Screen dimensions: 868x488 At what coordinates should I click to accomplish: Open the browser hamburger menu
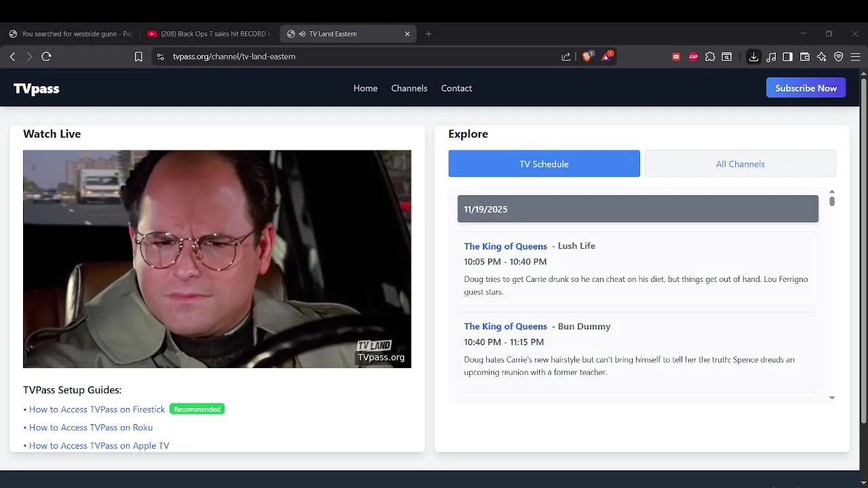click(856, 57)
